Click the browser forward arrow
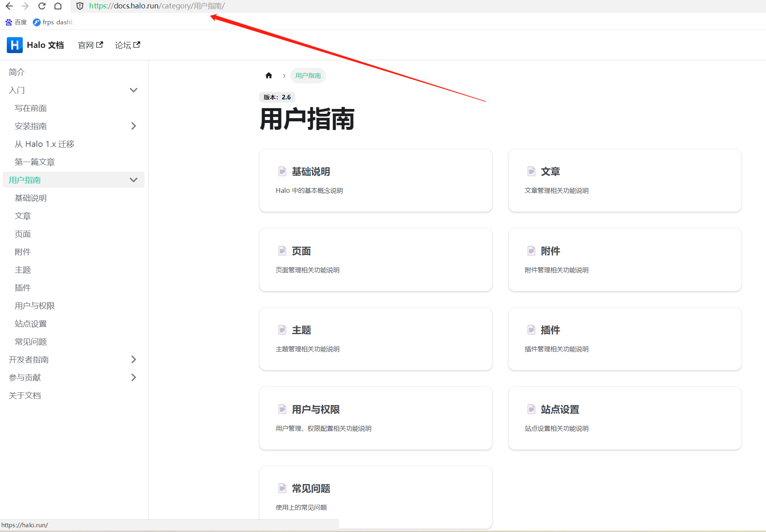This screenshot has width=766, height=532. [25, 6]
